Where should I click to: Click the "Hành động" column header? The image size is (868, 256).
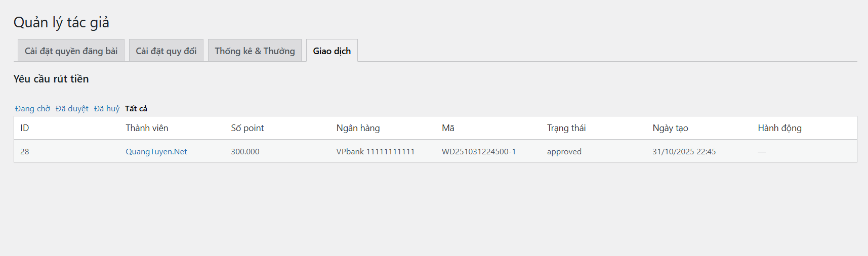779,128
